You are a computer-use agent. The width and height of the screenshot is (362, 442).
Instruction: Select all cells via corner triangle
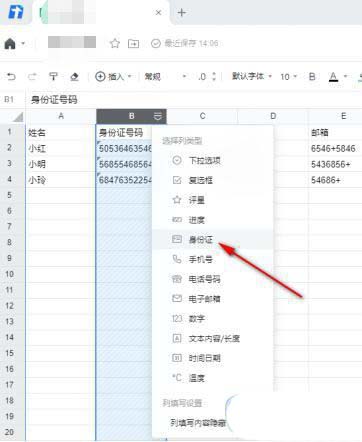[x=18, y=117]
